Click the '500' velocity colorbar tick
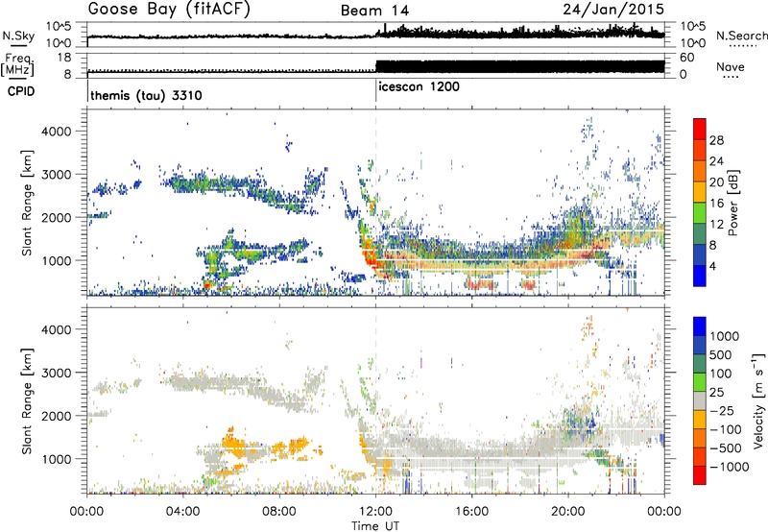 [721, 355]
